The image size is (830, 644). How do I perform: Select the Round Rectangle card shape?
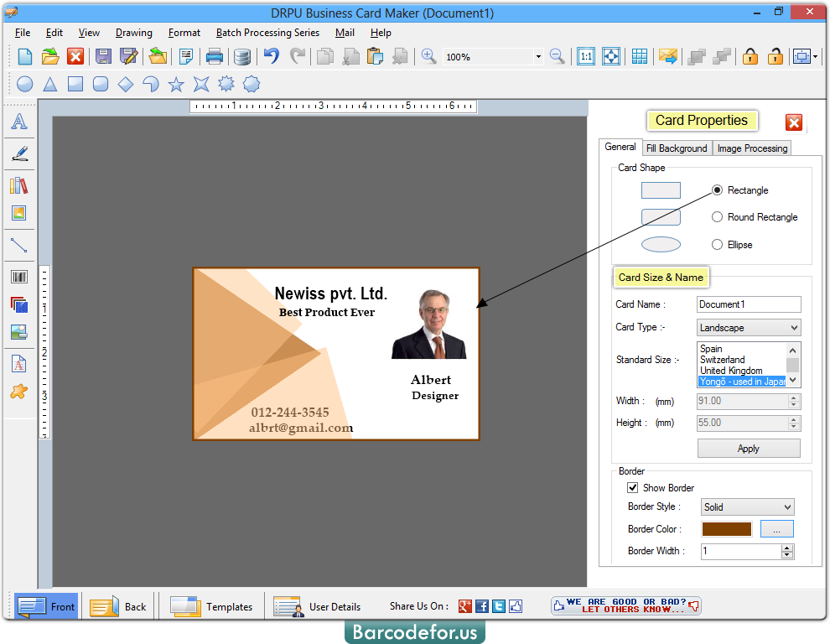coord(718,217)
